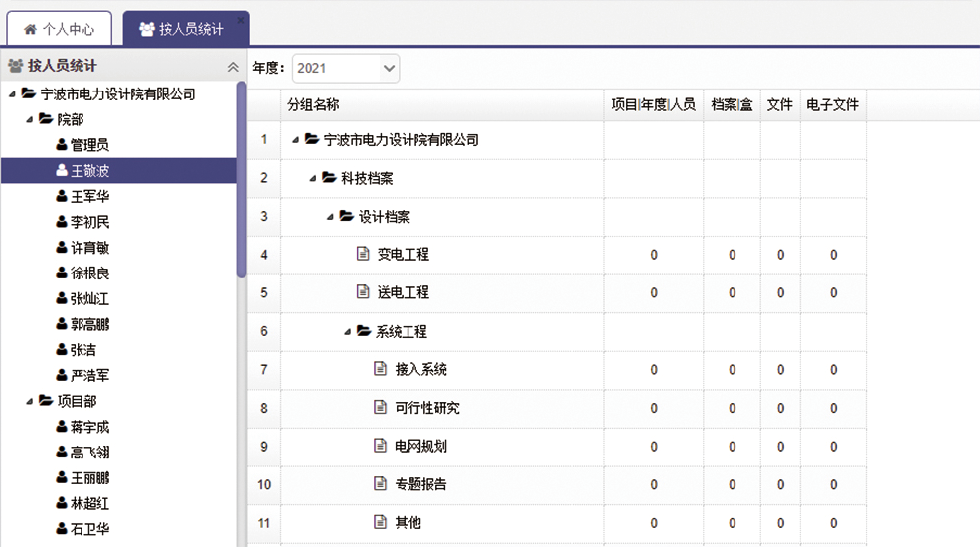Collapse the 按人员统计 side panel
Image resolution: width=980 pixels, height=547 pixels.
pos(233,67)
